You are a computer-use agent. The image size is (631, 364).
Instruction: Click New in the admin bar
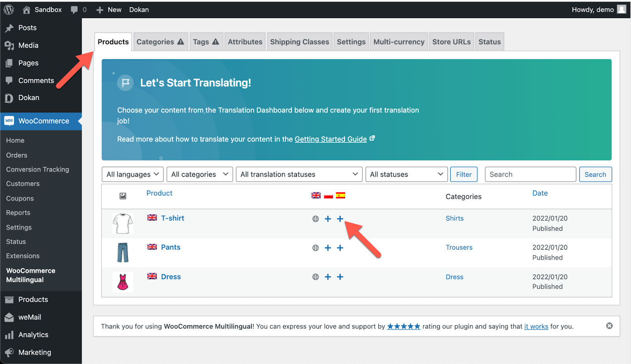point(109,10)
